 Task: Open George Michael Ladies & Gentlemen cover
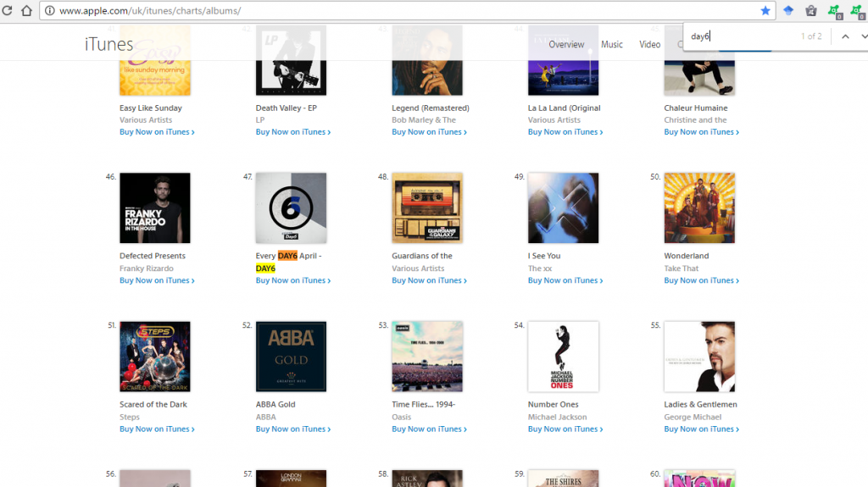tap(699, 357)
